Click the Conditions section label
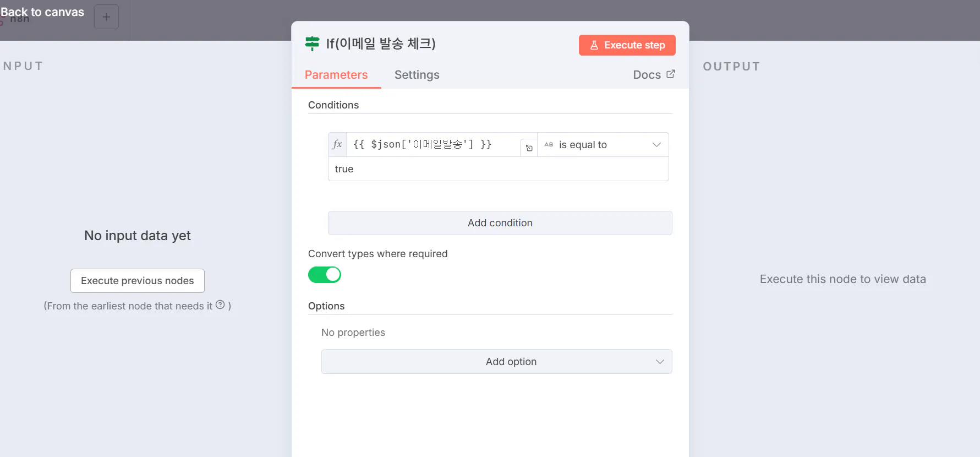This screenshot has width=980, height=457. pyautogui.click(x=333, y=105)
